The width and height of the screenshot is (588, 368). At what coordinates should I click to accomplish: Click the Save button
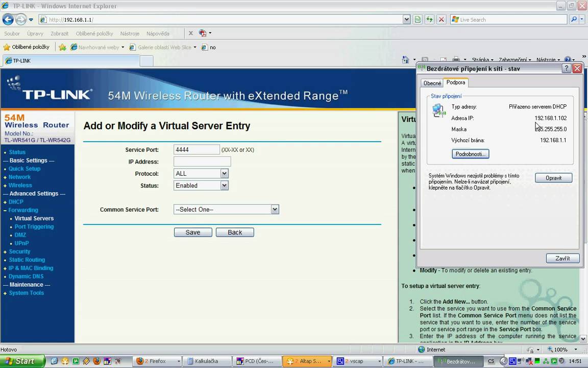tap(193, 233)
